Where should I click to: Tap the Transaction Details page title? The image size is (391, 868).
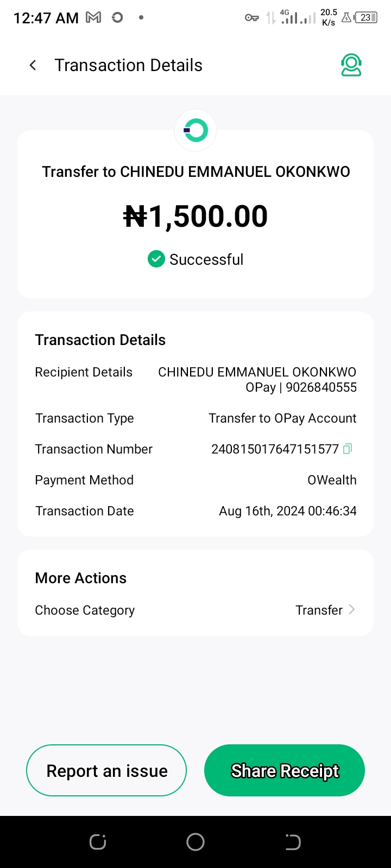click(128, 66)
